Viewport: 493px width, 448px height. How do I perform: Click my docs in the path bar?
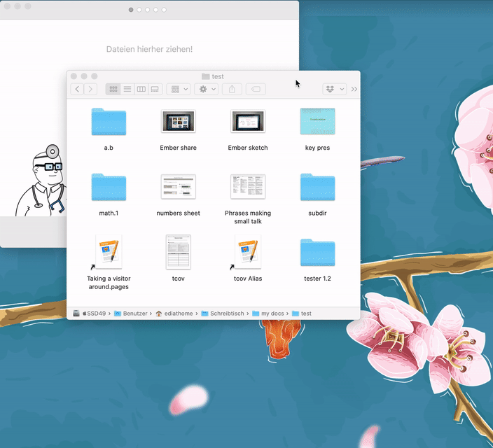[268, 314]
